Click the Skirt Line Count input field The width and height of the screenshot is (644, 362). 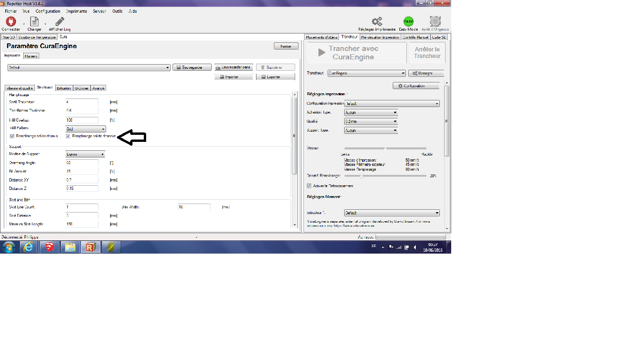click(82, 207)
